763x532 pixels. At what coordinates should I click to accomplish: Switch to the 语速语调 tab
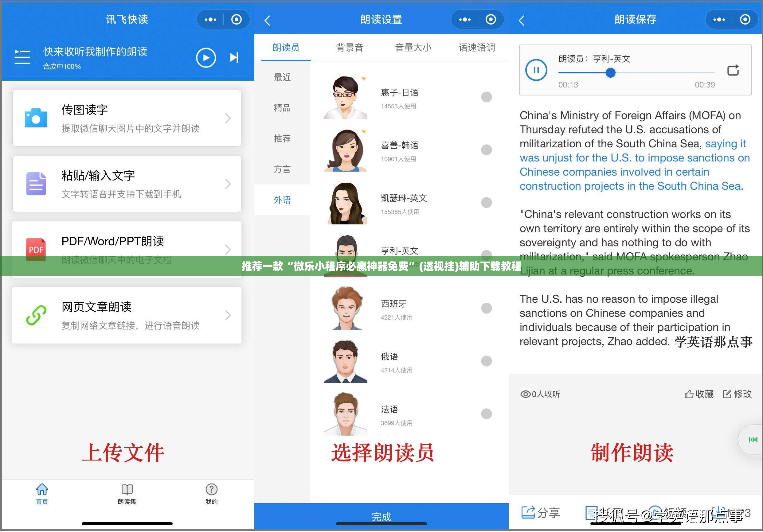[477, 48]
